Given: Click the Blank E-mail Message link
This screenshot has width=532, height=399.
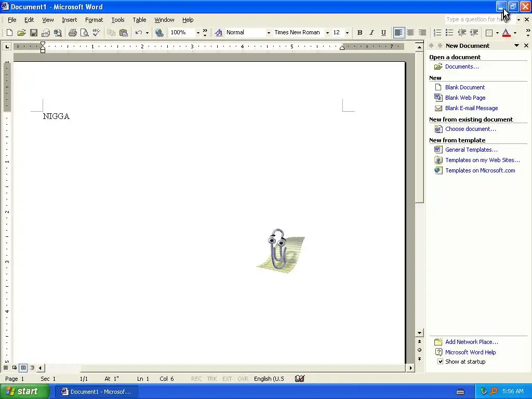Looking at the screenshot, I should pos(472,108).
